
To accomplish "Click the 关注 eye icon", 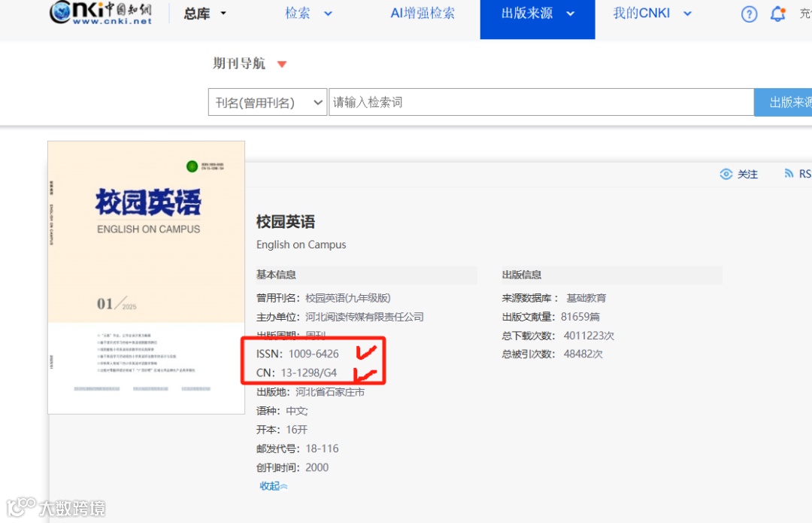I will 726,174.
